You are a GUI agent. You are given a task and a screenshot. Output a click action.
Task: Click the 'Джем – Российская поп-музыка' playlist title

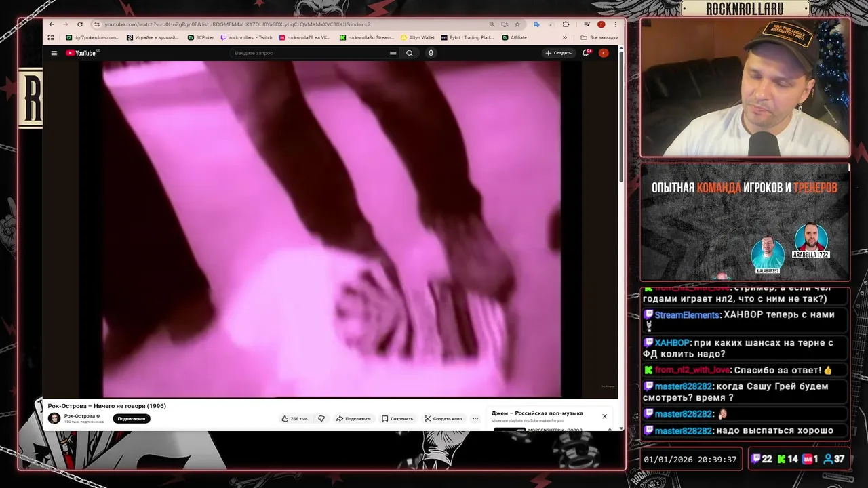(537, 413)
